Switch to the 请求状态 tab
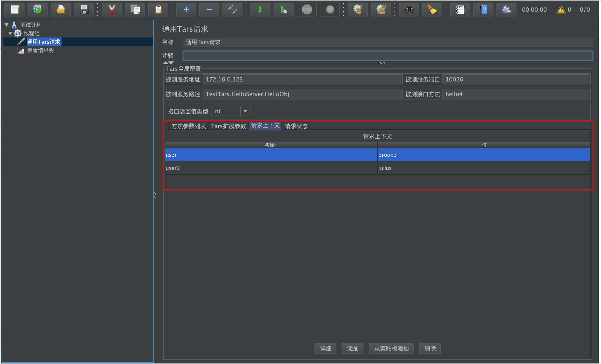Screen dimensions: 601x364 coord(296,126)
